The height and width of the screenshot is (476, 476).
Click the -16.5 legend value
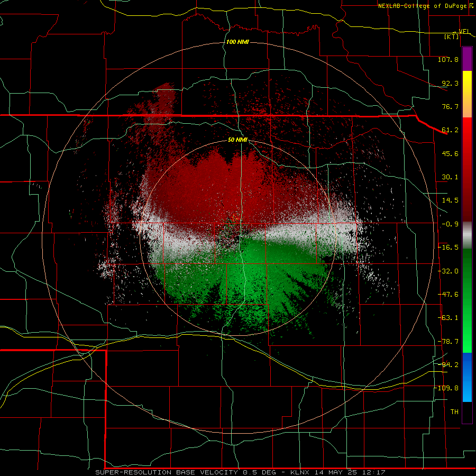tap(448, 248)
